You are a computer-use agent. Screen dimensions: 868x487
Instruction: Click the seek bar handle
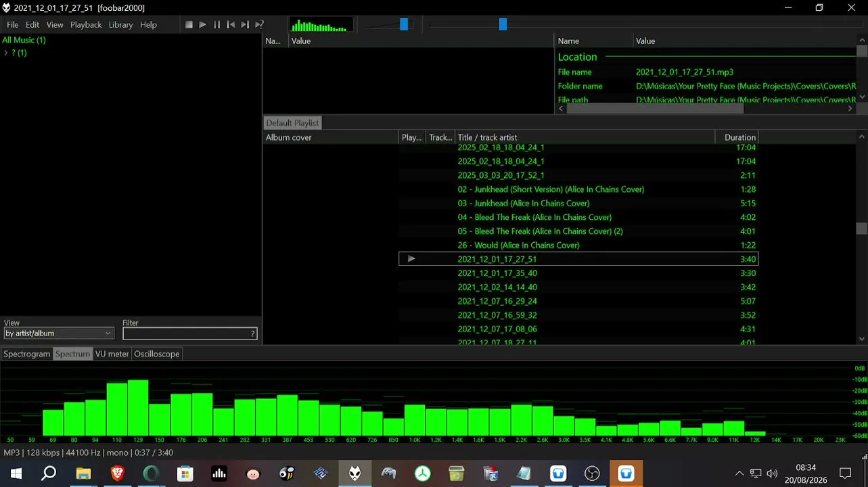coord(503,24)
